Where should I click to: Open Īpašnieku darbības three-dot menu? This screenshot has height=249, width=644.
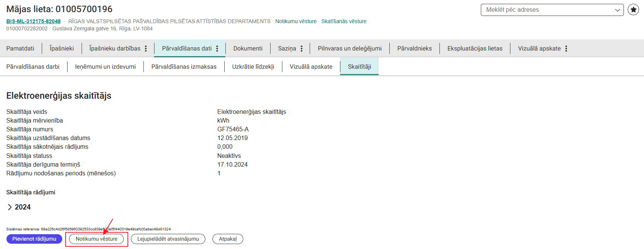tap(146, 49)
